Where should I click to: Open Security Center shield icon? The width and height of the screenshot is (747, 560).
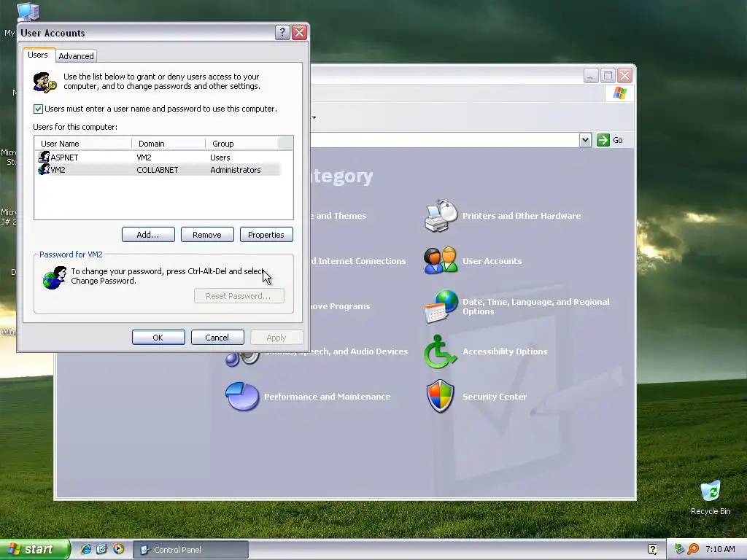(440, 396)
